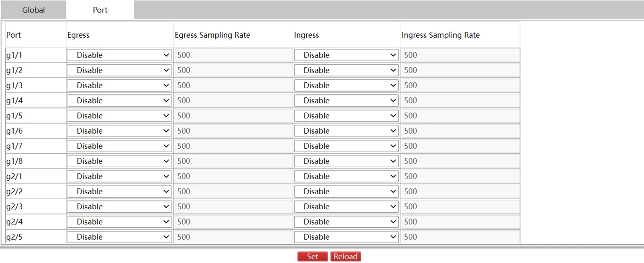This screenshot has height=263, width=644.
Task: Open the Egress dropdown for port g1/5
Action: tap(120, 116)
